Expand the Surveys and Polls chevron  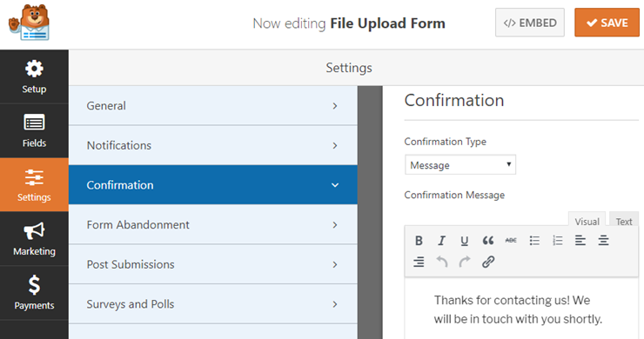click(335, 304)
